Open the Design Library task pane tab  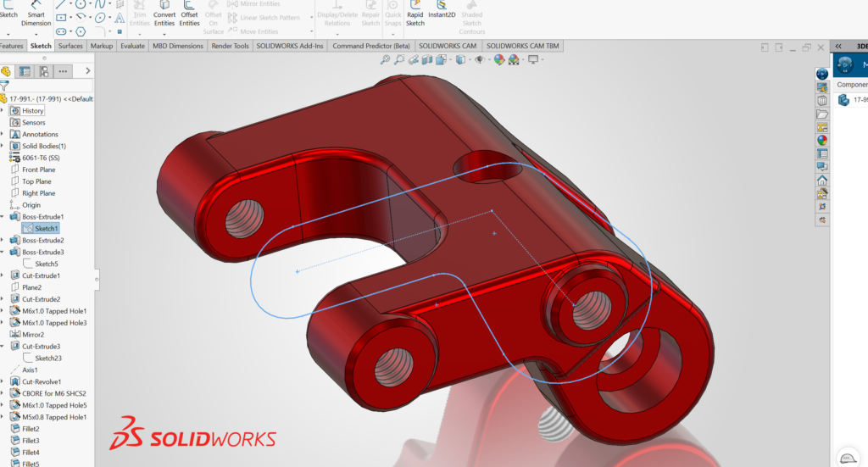click(822, 101)
